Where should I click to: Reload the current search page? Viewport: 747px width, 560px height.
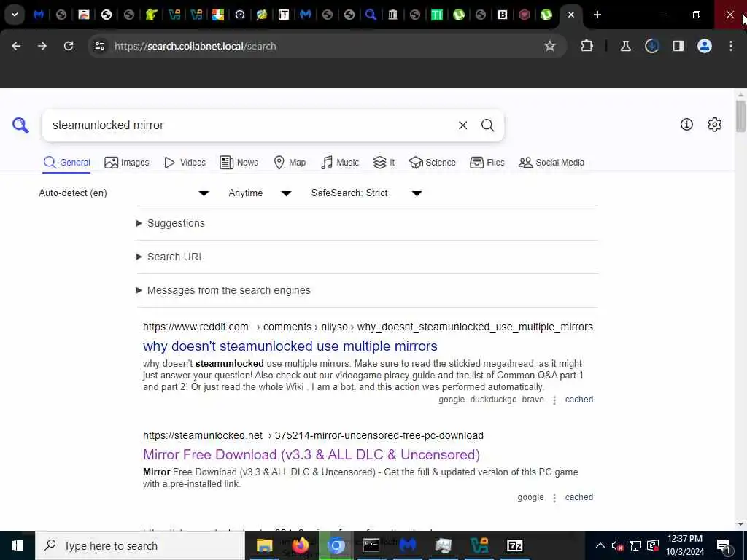click(69, 46)
